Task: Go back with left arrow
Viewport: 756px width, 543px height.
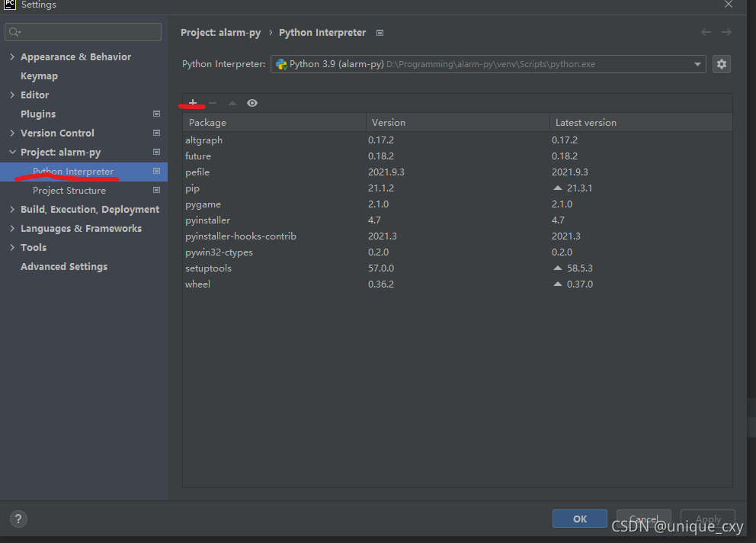Action: click(706, 32)
